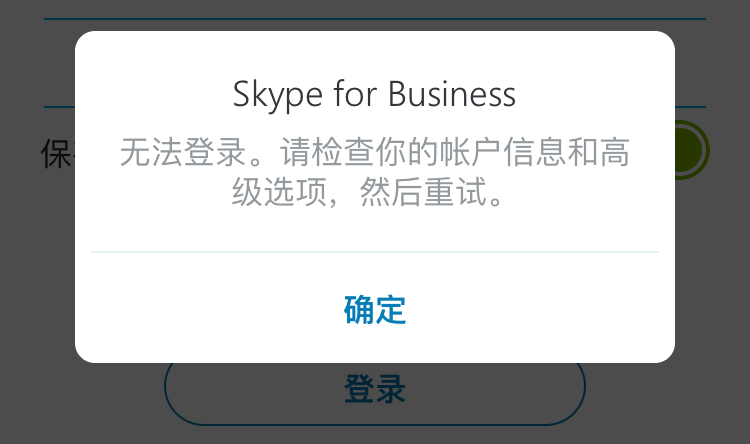
Task: Click the Skype for Business dialog title
Action: [x=374, y=94]
